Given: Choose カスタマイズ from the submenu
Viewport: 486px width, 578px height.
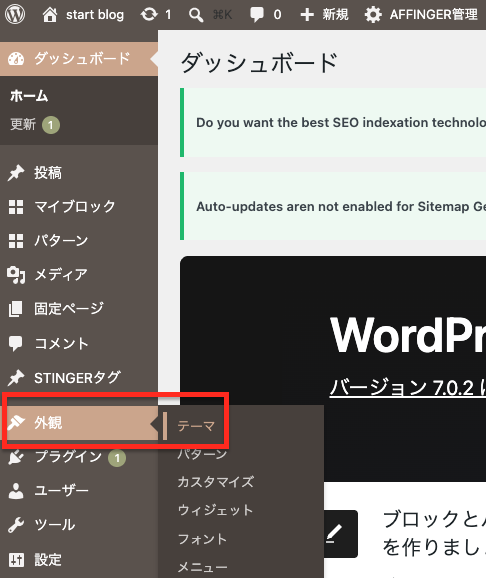Looking at the screenshot, I should click(x=216, y=482).
